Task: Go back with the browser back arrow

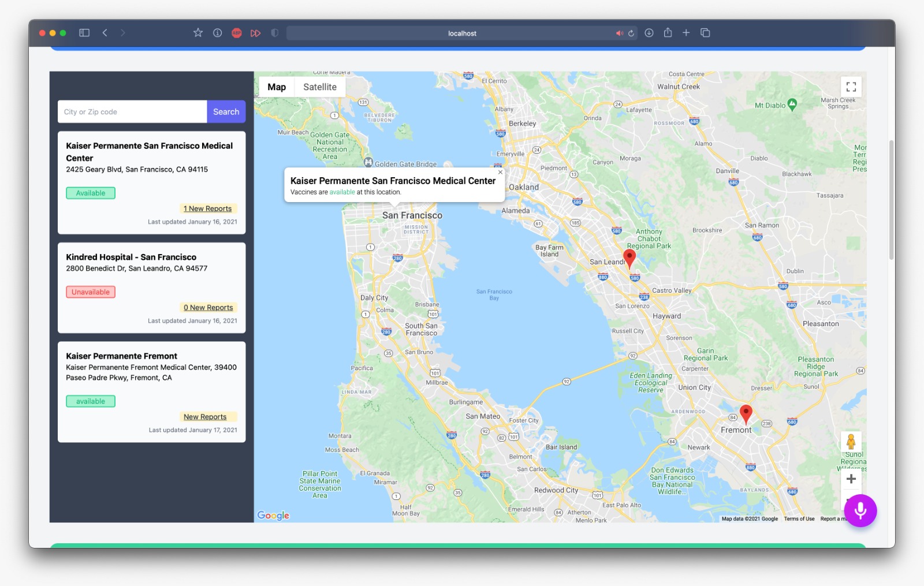Action: pyautogui.click(x=105, y=33)
